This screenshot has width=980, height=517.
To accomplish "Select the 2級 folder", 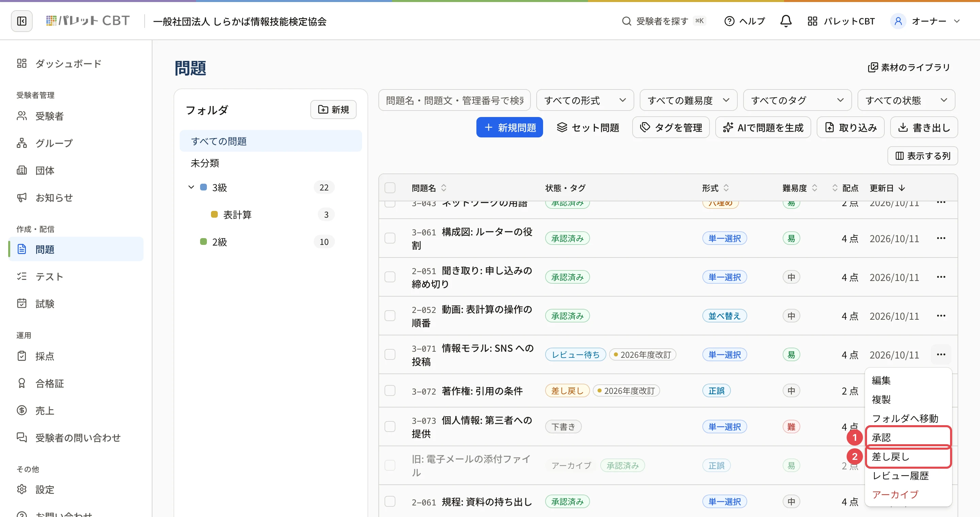I will point(271,242).
